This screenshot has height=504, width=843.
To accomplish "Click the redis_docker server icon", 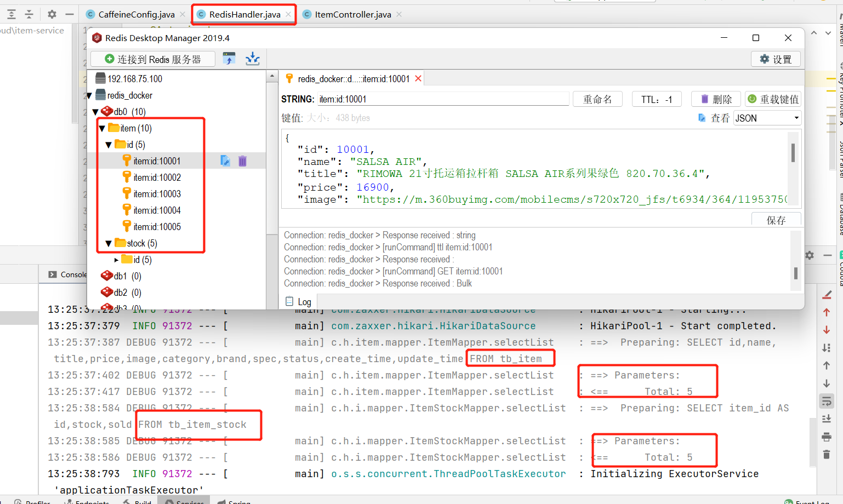I will (100, 95).
